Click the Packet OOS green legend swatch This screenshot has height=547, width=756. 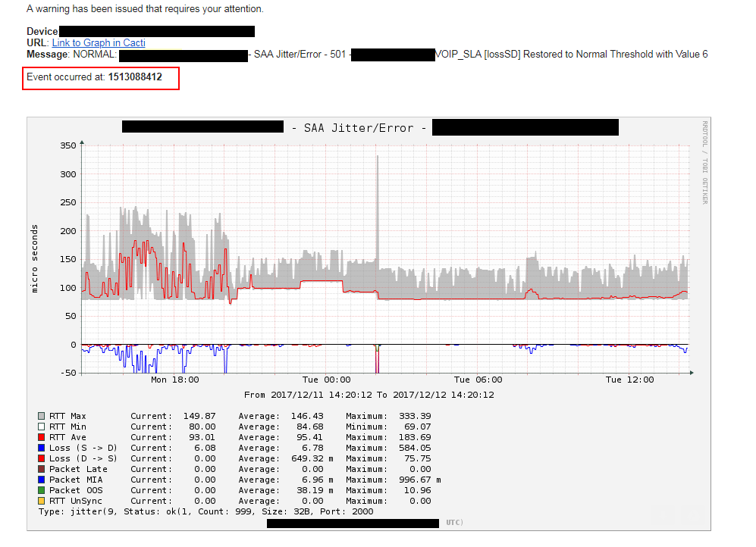point(39,490)
